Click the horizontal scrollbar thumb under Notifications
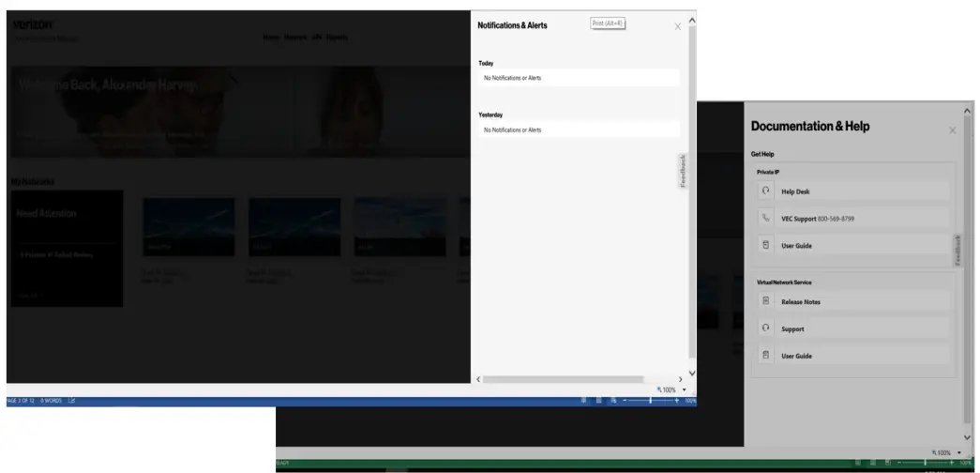 pos(563,379)
